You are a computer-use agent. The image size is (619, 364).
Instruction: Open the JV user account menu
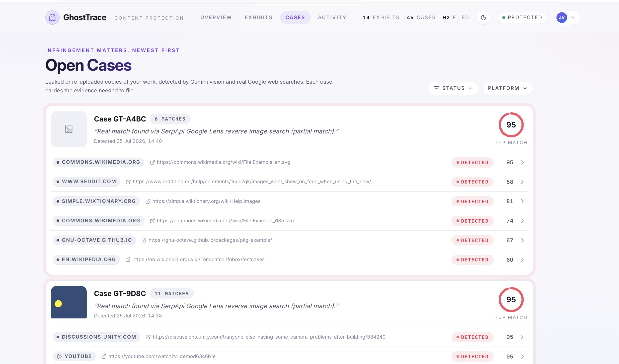coord(567,17)
